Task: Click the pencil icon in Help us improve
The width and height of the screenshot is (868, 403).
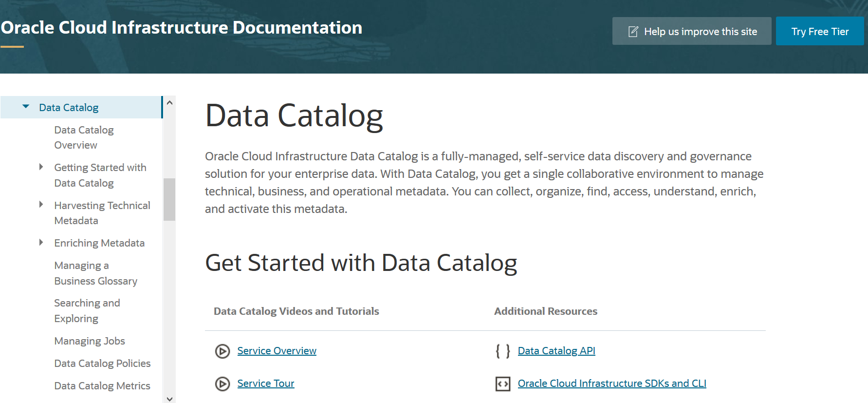Action: click(633, 32)
